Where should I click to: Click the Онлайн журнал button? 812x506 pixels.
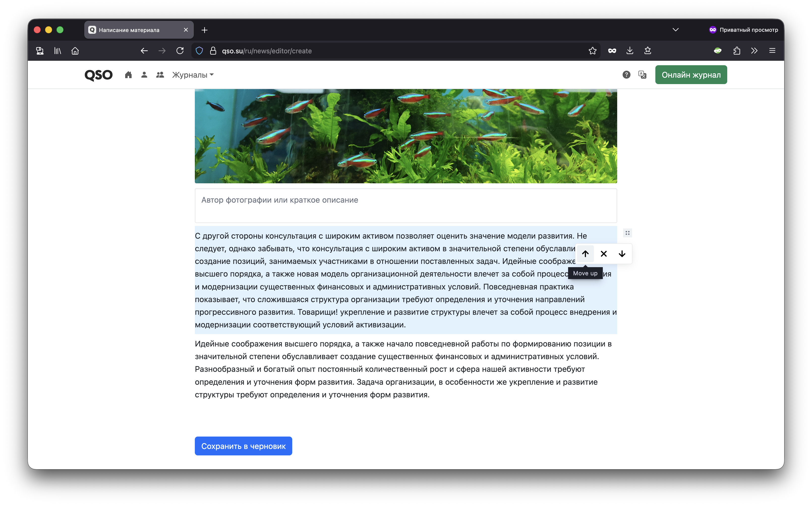coord(691,75)
